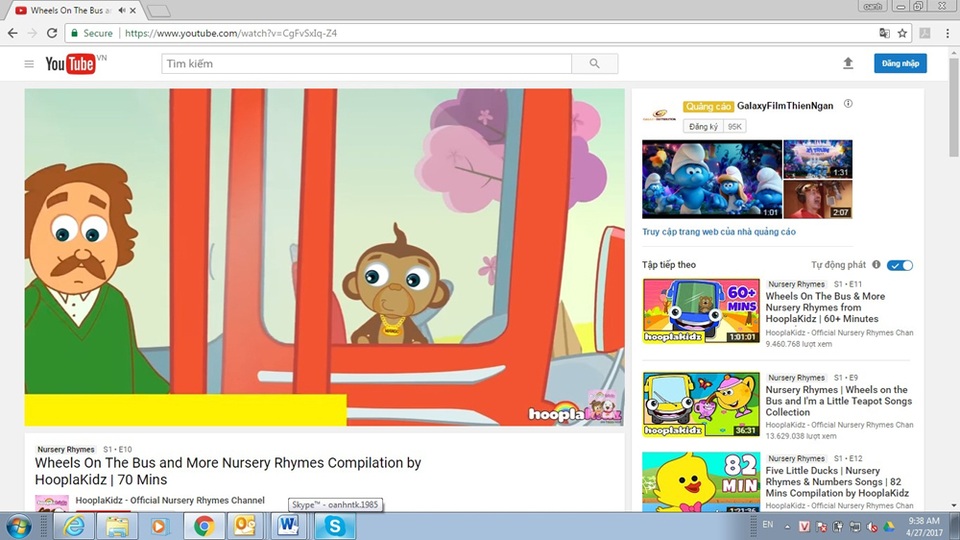Focus the Tìm kiếm search field
The height and width of the screenshot is (540, 960).
click(x=366, y=64)
